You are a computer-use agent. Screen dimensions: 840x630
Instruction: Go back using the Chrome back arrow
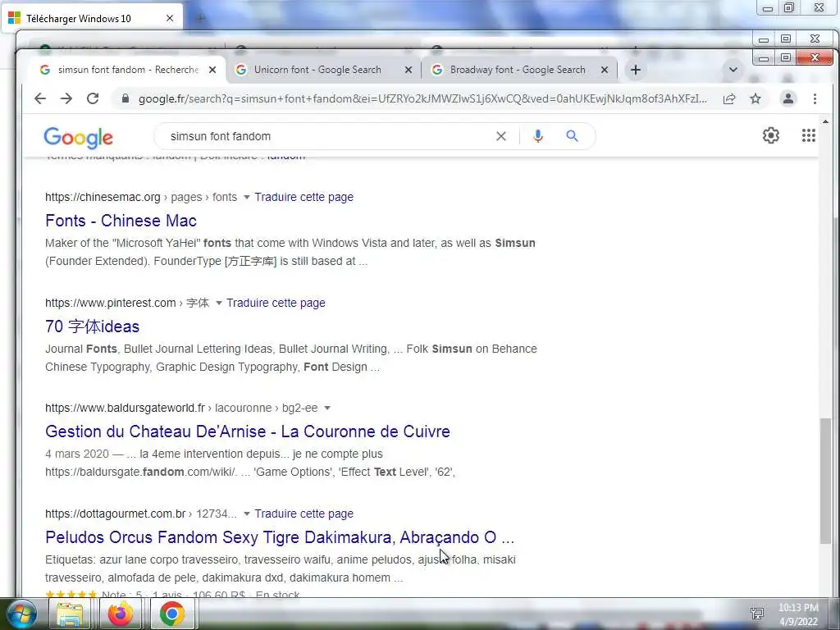40,98
